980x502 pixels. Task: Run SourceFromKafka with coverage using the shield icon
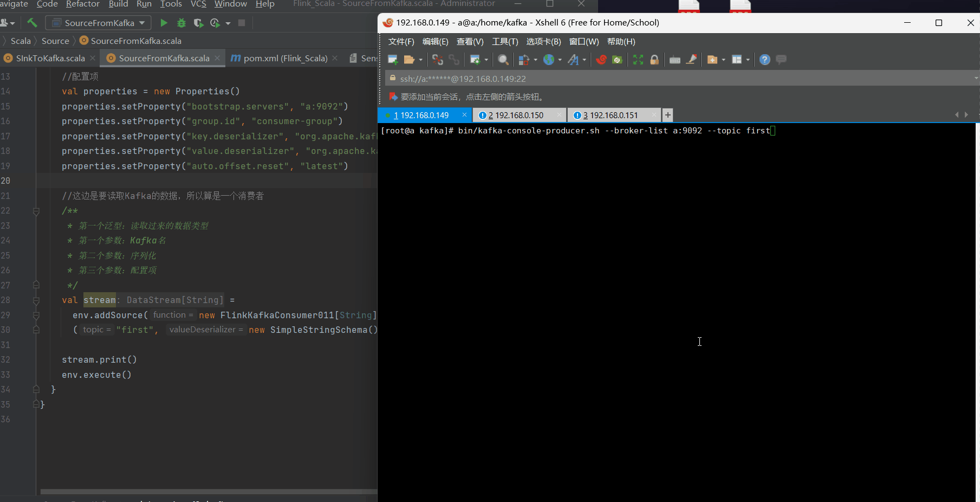click(x=198, y=23)
